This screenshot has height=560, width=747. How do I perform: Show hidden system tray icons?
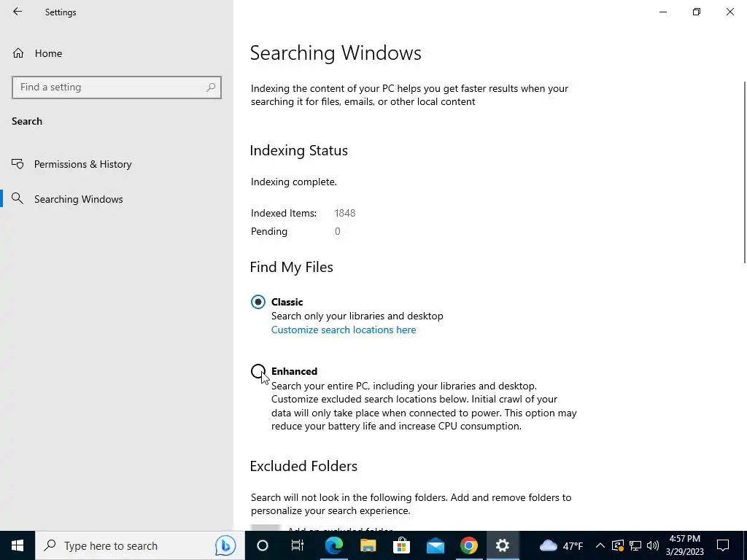click(x=600, y=545)
